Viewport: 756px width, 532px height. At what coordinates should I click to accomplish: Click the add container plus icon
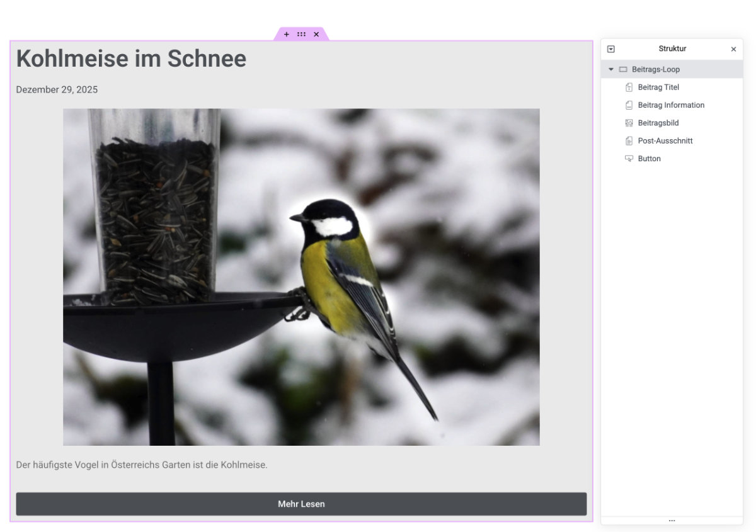tap(287, 35)
